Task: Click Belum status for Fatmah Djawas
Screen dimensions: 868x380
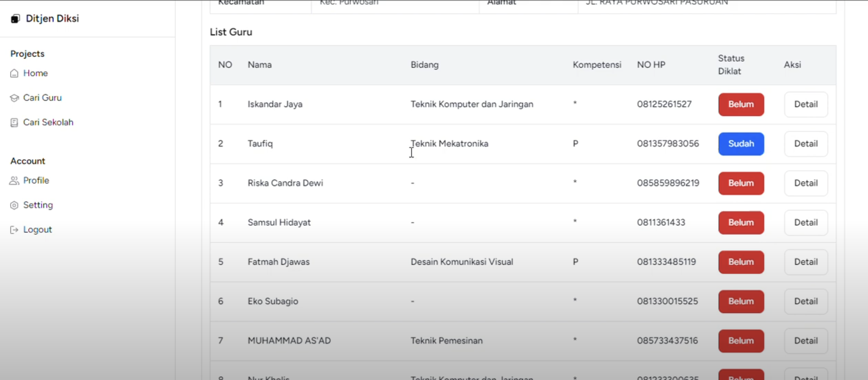Action: tap(741, 262)
